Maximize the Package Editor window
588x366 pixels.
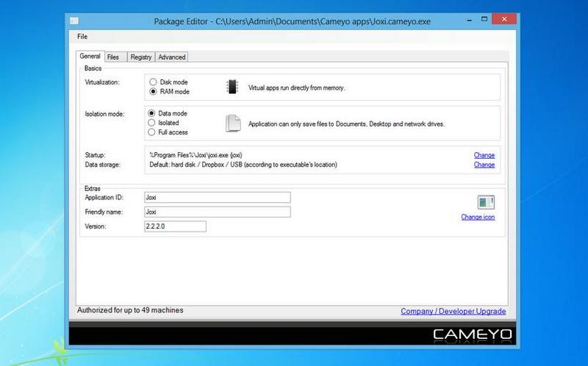[x=484, y=19]
